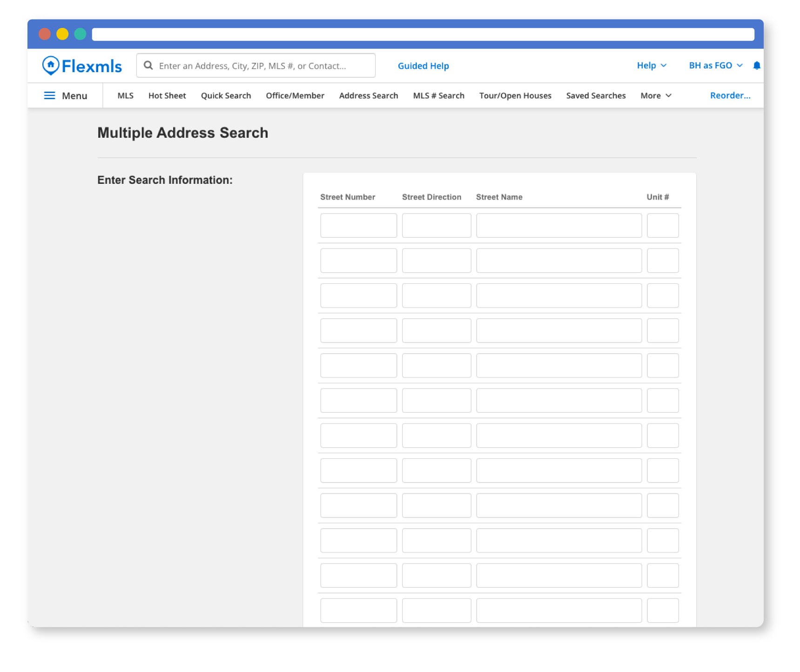Viewport: 800px width, 672px height.
Task: Click the Guided Help link
Action: (423, 66)
